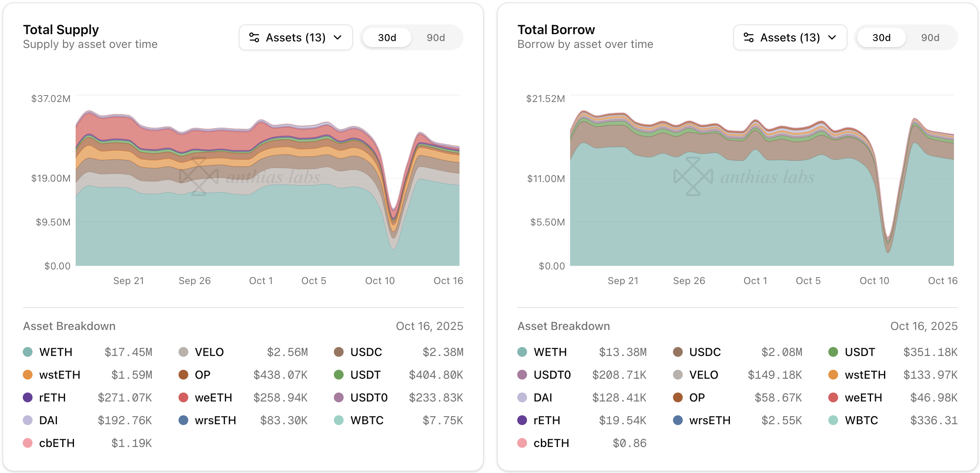980x473 pixels.
Task: Click filter sliders icon in Total Borrow
Action: pyautogui.click(x=749, y=37)
